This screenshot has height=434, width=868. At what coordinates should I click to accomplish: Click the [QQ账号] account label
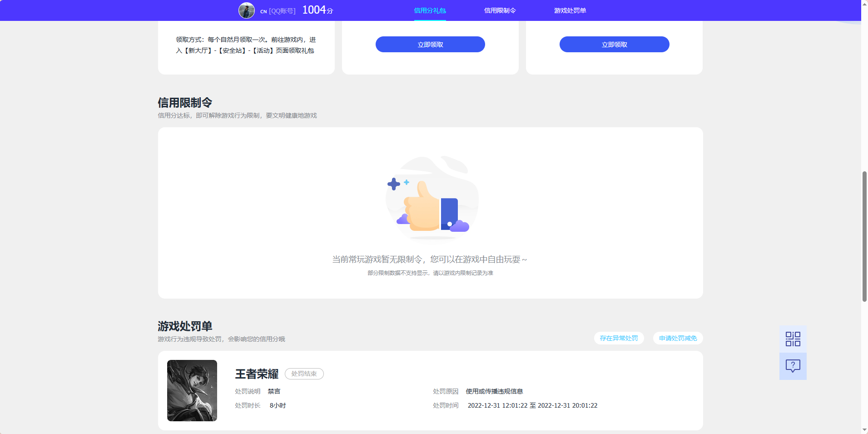tap(282, 10)
